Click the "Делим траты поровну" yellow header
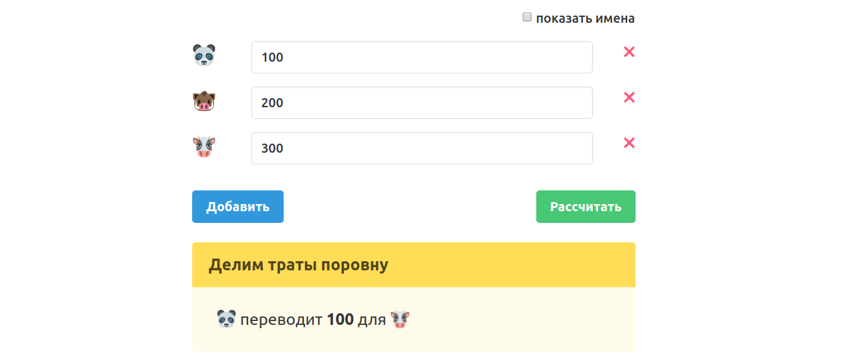The width and height of the screenshot is (868, 360). pos(414,265)
